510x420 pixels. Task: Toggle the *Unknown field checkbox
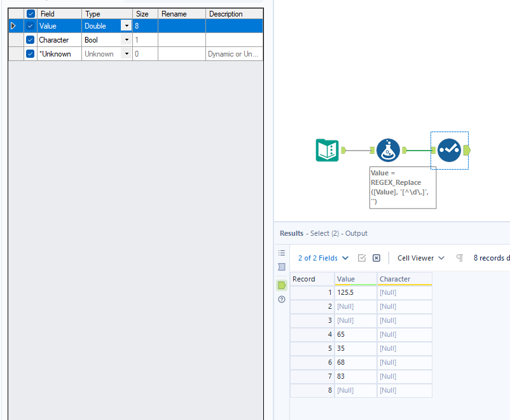[29, 53]
